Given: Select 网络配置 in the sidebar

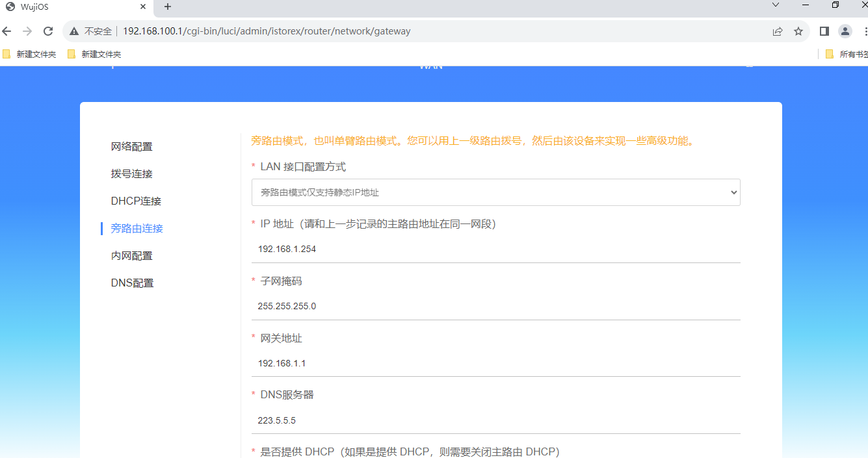Looking at the screenshot, I should click(132, 147).
